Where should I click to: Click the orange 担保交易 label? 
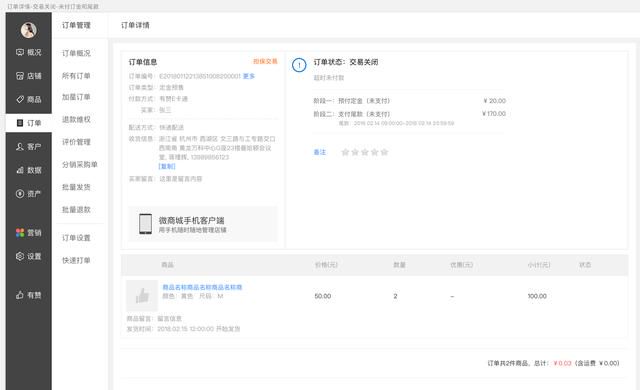point(265,61)
